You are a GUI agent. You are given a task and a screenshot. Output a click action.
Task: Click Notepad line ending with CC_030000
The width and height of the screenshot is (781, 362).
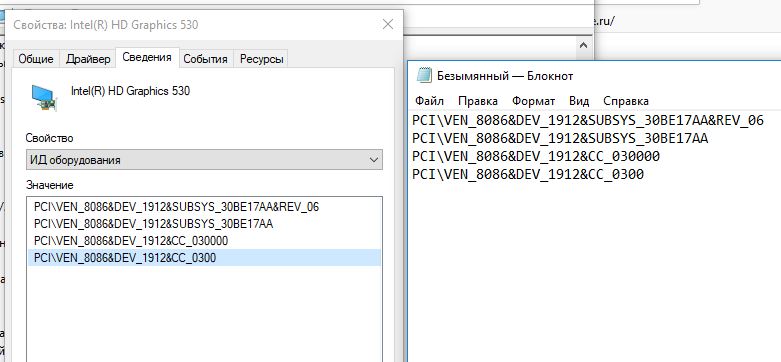536,156
